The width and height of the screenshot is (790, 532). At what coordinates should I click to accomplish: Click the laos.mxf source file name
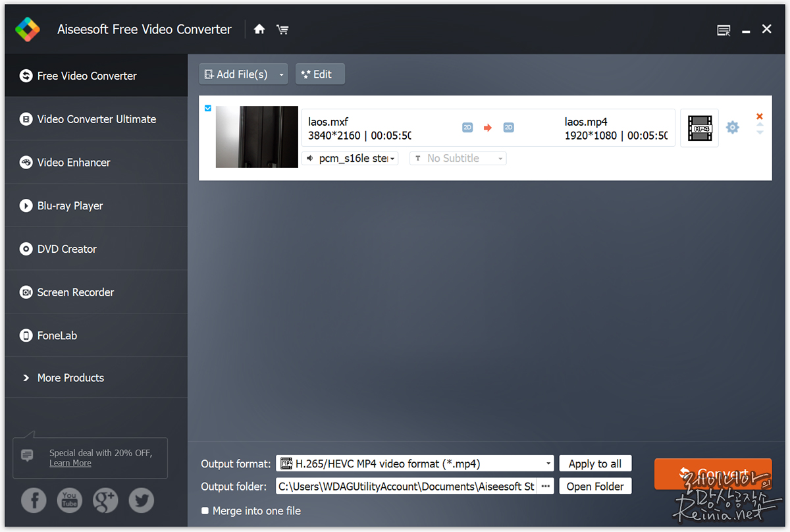[x=328, y=122]
